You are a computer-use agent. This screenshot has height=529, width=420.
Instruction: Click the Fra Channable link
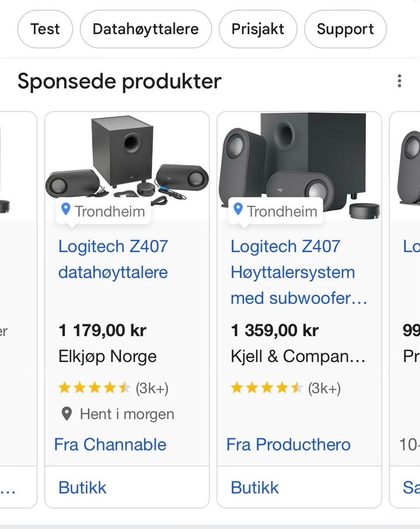(x=110, y=445)
